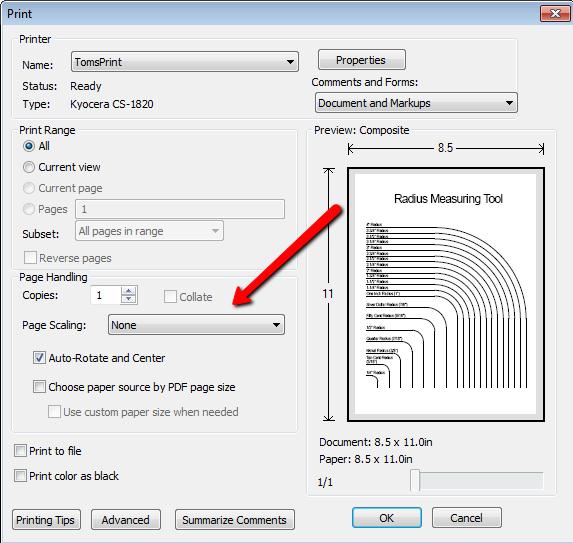Click the Radius Measuring Tool page preview
This screenshot has width=573, height=543.
point(446,295)
